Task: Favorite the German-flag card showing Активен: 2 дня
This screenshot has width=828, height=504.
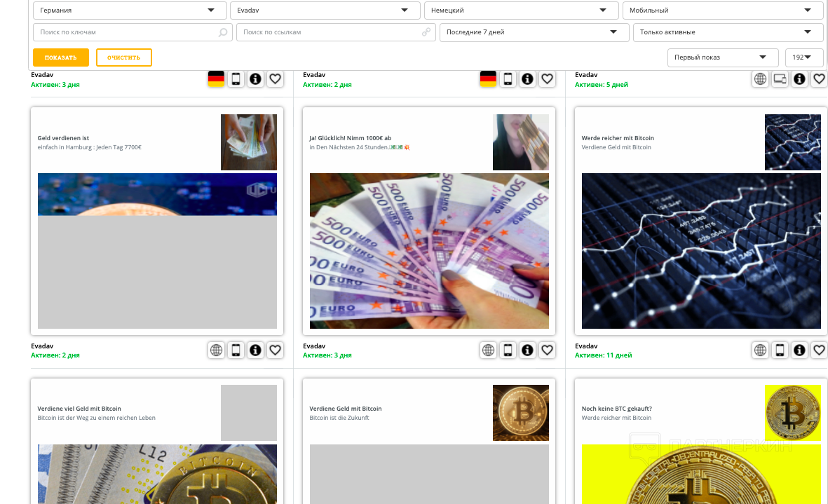Action: 547,79
